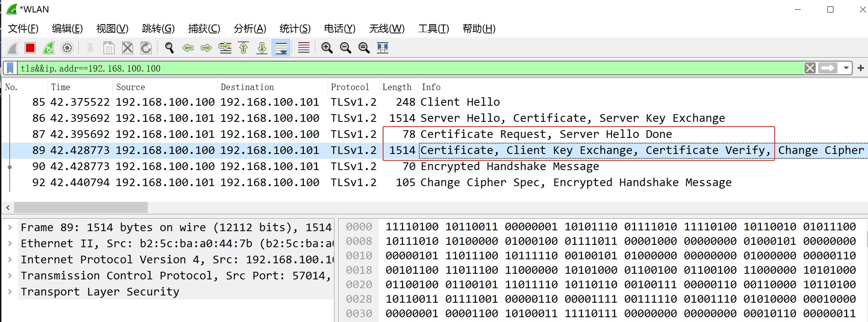Sort packets by the No. column
868x322 pixels.
25,87
